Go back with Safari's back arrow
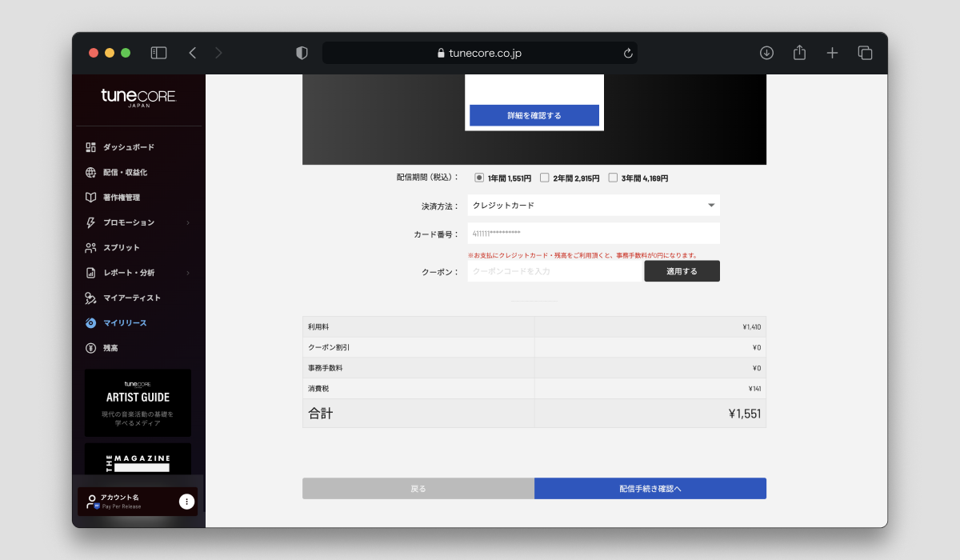Viewport: 960px width, 560px height. (193, 53)
